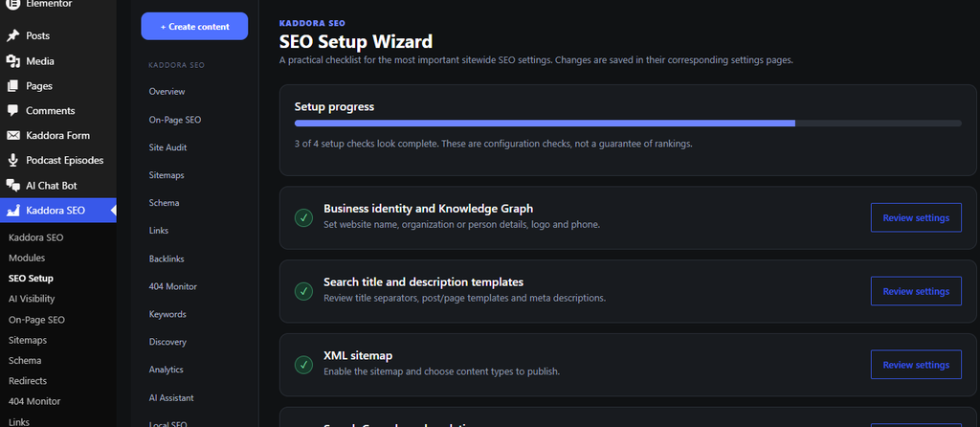
Task: Open the Posts admin menu
Action: 58,35
